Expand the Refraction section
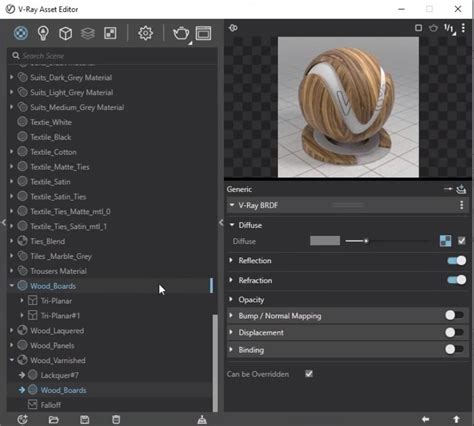The image size is (474, 426). (x=231, y=280)
